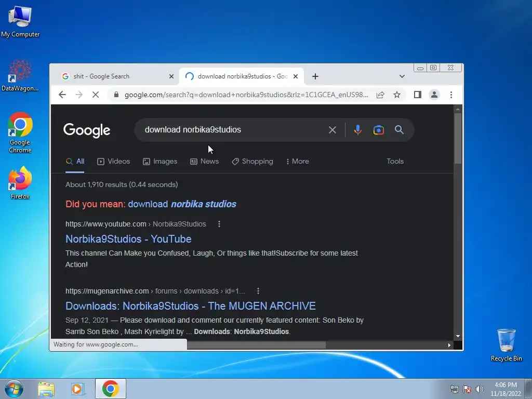Screen dimensions: 532x399
Task: Switch to News results tab
Action: coord(205,162)
